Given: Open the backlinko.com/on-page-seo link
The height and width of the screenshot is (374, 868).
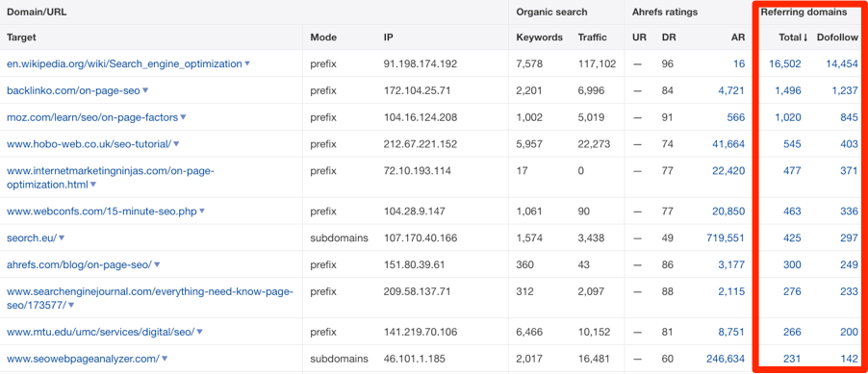Looking at the screenshot, I should tap(73, 90).
